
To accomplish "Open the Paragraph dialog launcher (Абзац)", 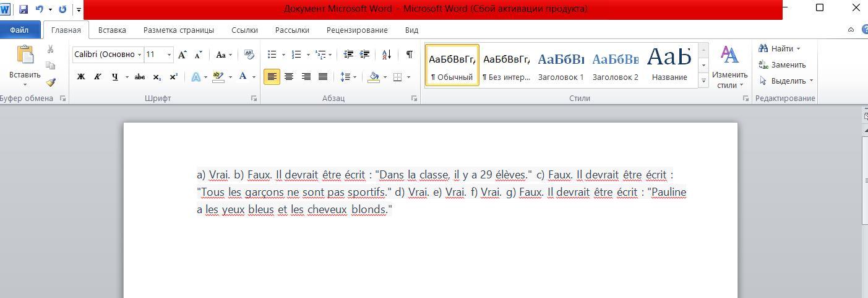I will (x=415, y=99).
